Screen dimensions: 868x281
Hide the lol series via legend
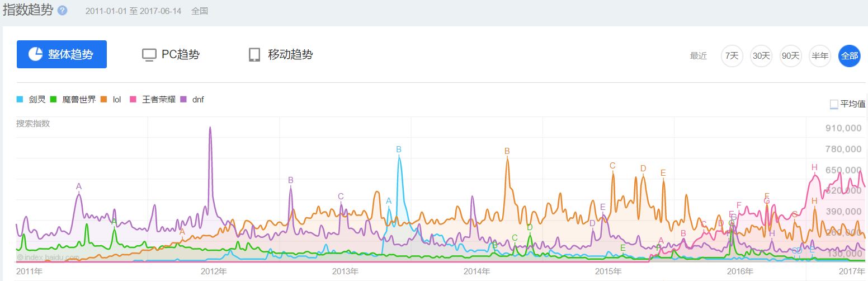coord(111,100)
